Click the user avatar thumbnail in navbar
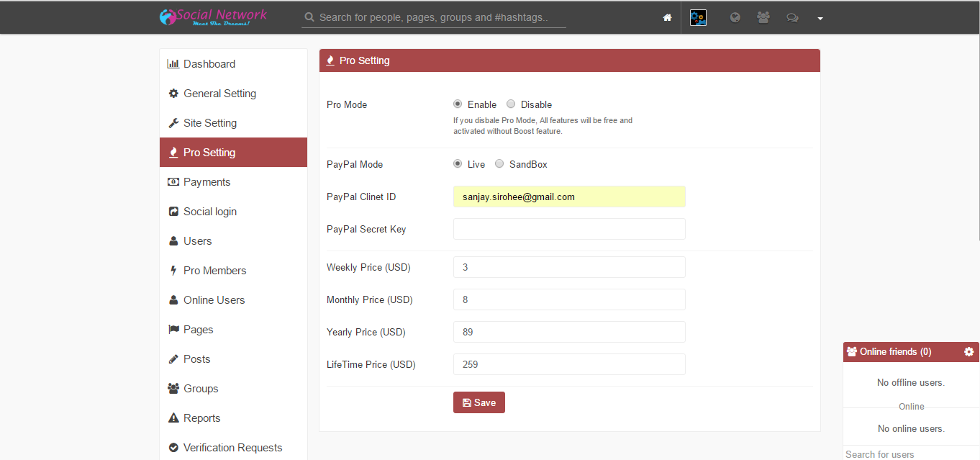980x460 pixels. (x=698, y=18)
